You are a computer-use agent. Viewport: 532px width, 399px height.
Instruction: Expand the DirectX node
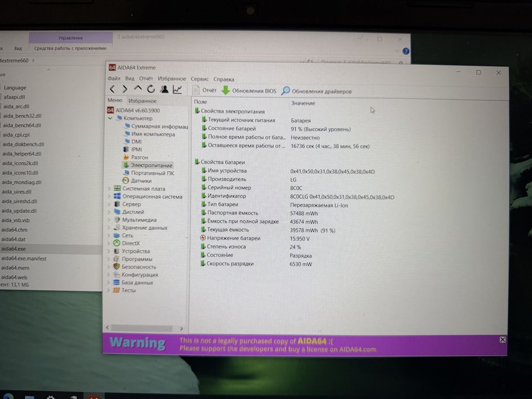[x=109, y=243]
